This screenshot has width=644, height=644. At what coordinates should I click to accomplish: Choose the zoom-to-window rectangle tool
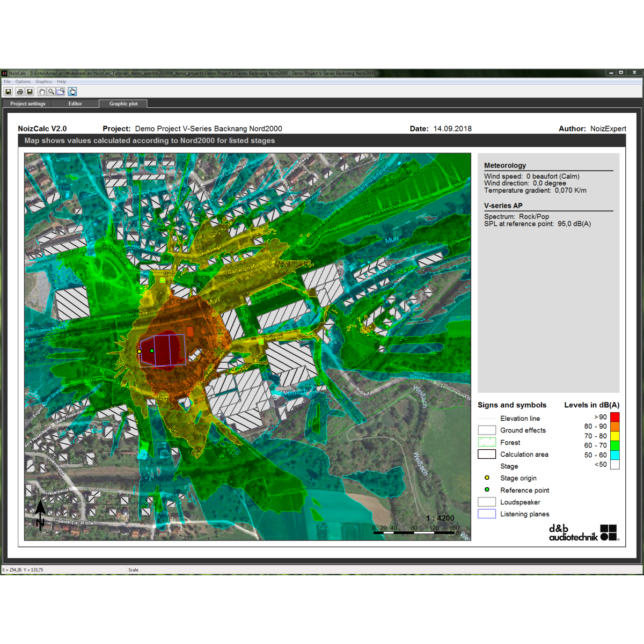[61, 92]
